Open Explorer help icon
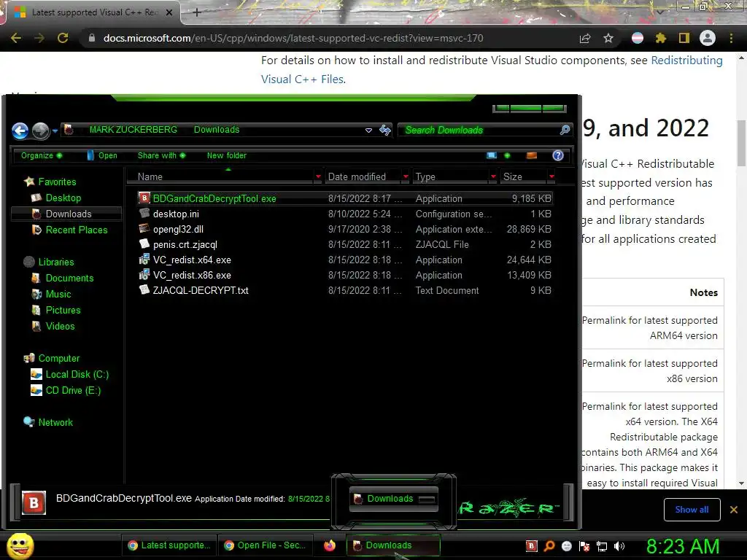This screenshot has height=560, width=747. [558, 155]
